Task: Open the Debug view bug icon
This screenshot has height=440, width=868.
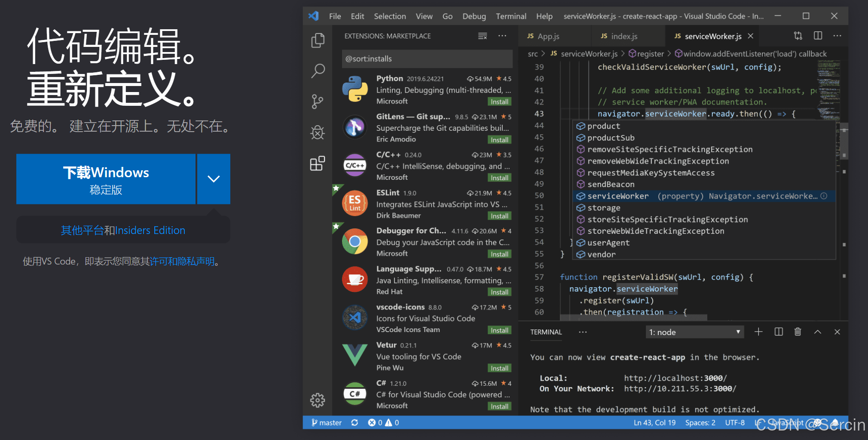Action: click(x=318, y=132)
